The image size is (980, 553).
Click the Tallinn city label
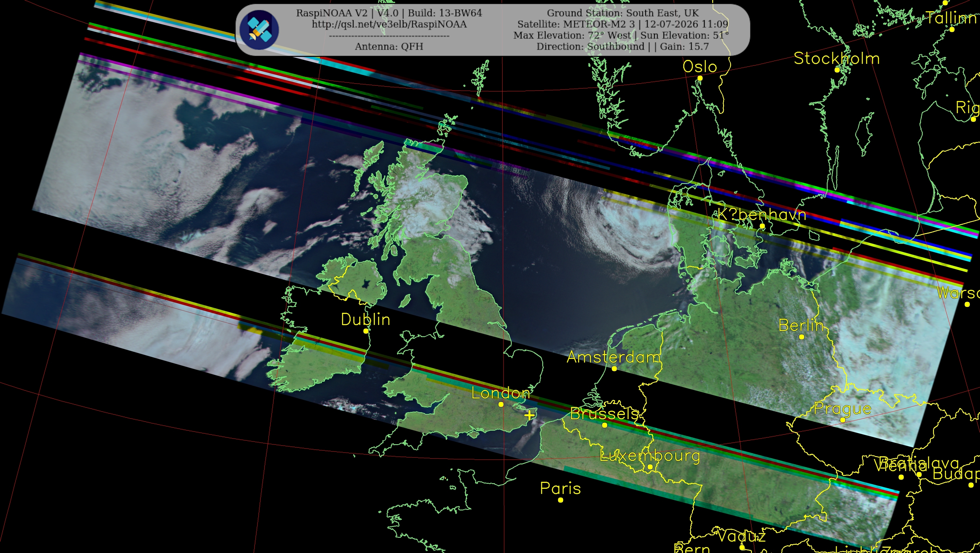coord(952,18)
